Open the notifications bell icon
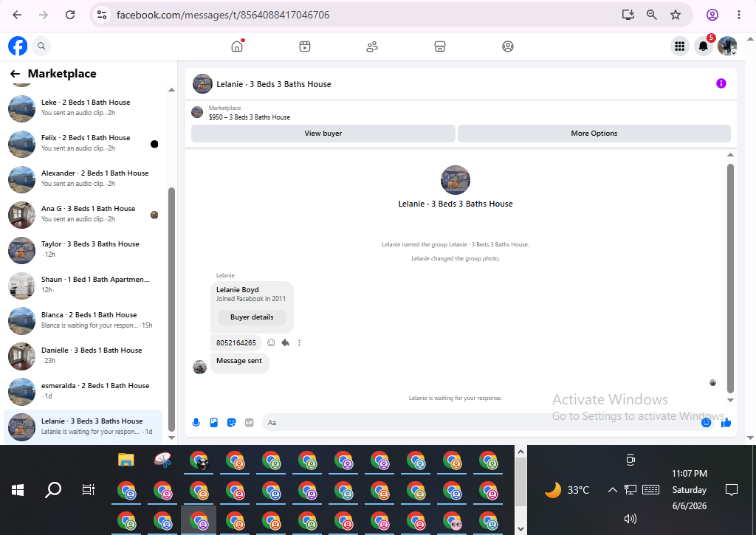Viewport: 756px width, 535px height. 704,46
